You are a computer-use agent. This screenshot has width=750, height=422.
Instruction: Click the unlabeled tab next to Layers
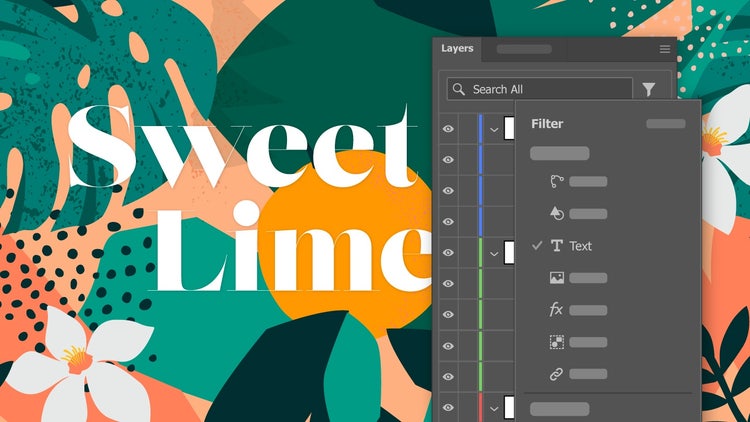(523, 49)
